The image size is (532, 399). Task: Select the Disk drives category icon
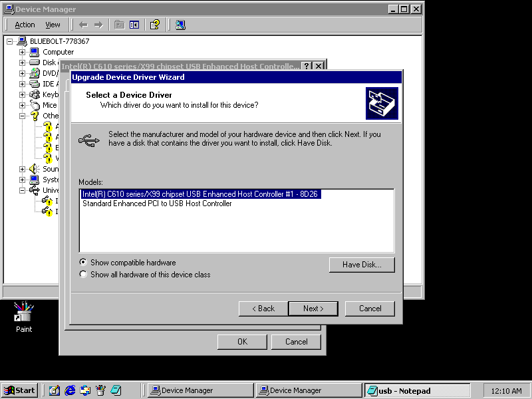[x=35, y=63]
